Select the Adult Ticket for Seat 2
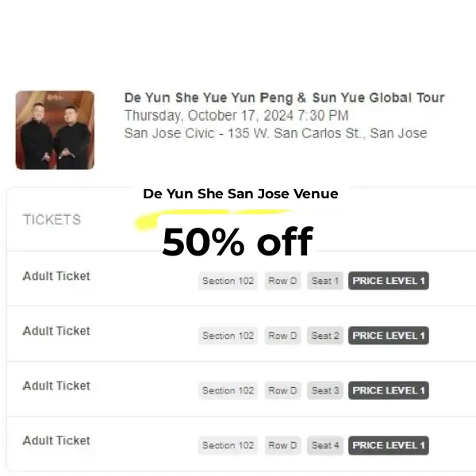Screen dimensions: 476x476 [x=56, y=331]
